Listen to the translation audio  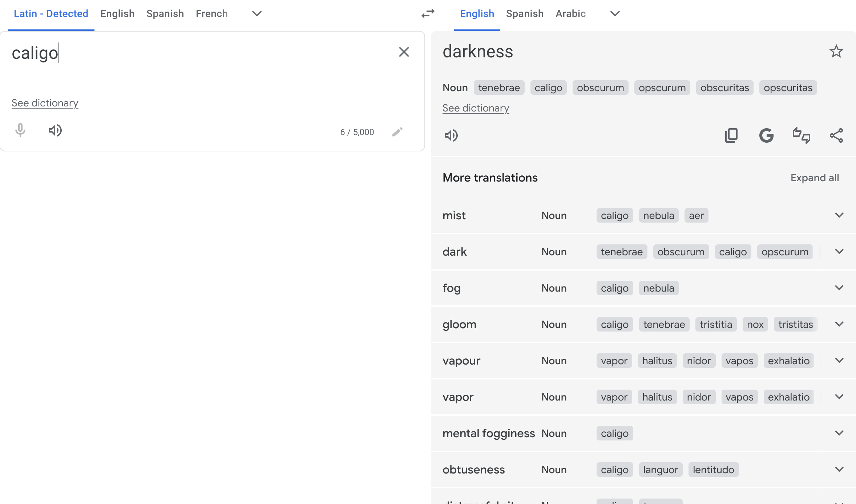tap(451, 135)
